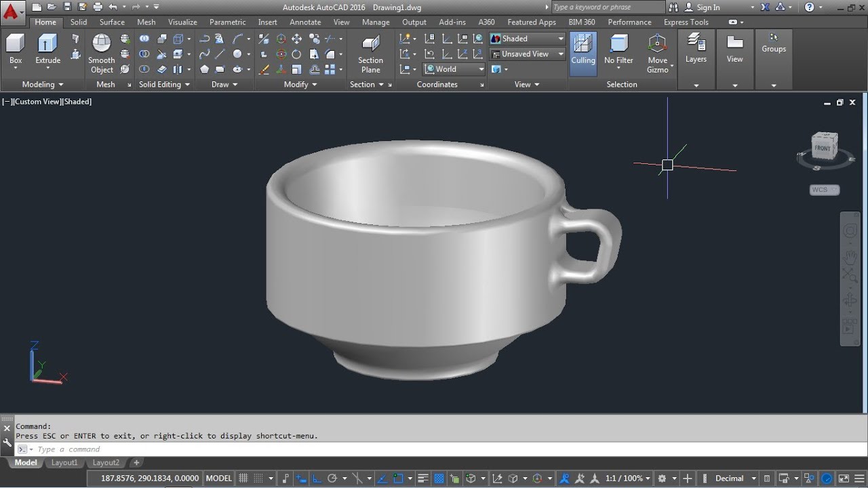Toggle lineweight display
The width and height of the screenshot is (868, 488).
pos(422,478)
